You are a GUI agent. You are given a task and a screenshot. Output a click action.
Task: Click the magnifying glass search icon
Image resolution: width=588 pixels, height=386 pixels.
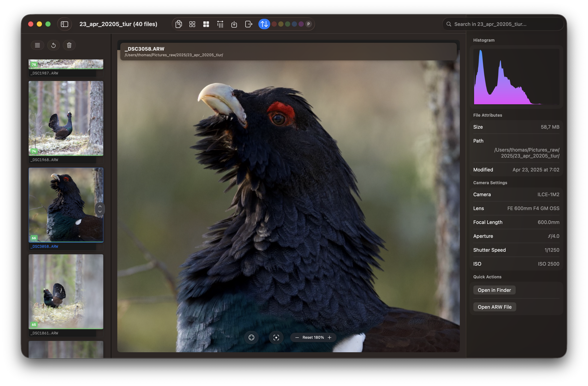(x=449, y=24)
